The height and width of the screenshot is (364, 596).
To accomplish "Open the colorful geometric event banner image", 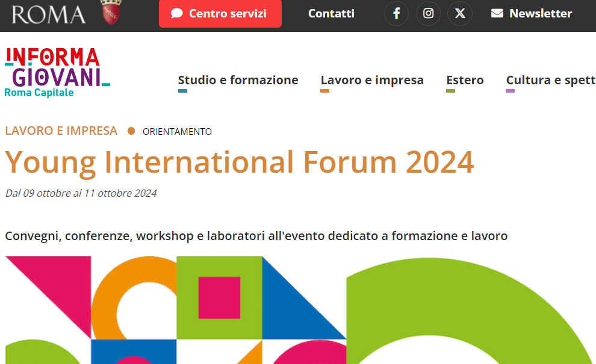I will tap(300, 310).
